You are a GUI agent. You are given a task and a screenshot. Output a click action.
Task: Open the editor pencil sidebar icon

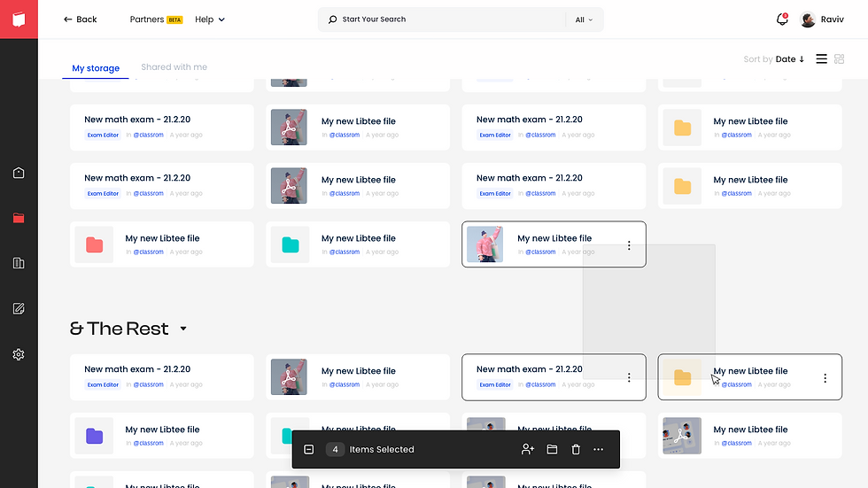[19, 309]
